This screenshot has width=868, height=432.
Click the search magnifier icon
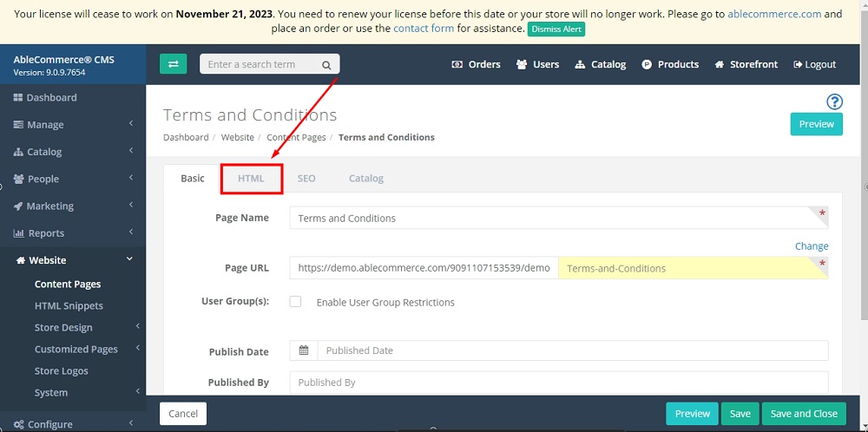click(326, 65)
